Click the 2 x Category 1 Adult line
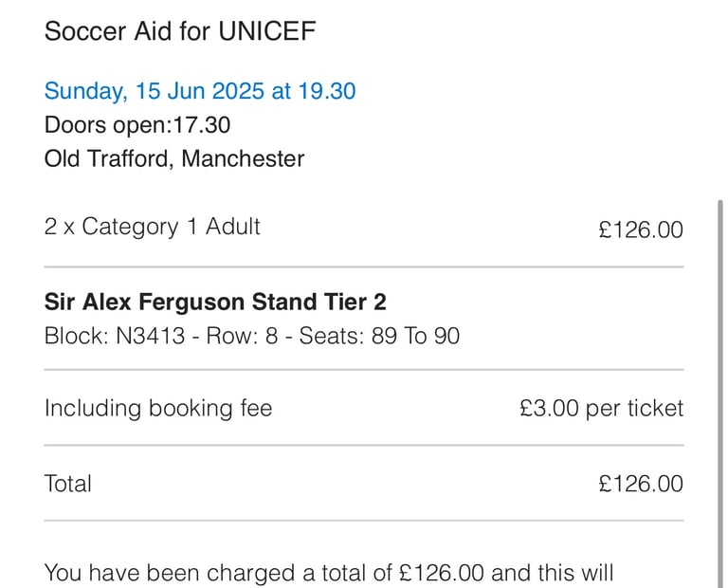This screenshot has height=588, width=728. pyautogui.click(x=152, y=227)
